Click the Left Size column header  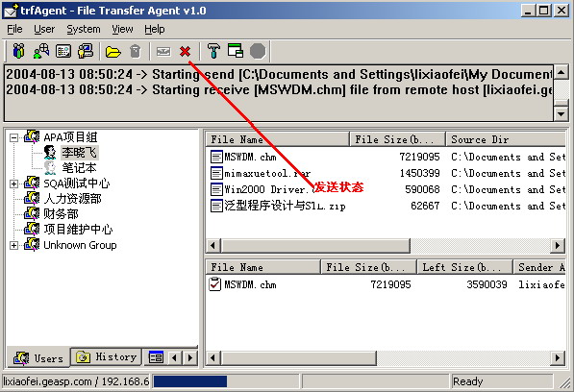(x=464, y=267)
